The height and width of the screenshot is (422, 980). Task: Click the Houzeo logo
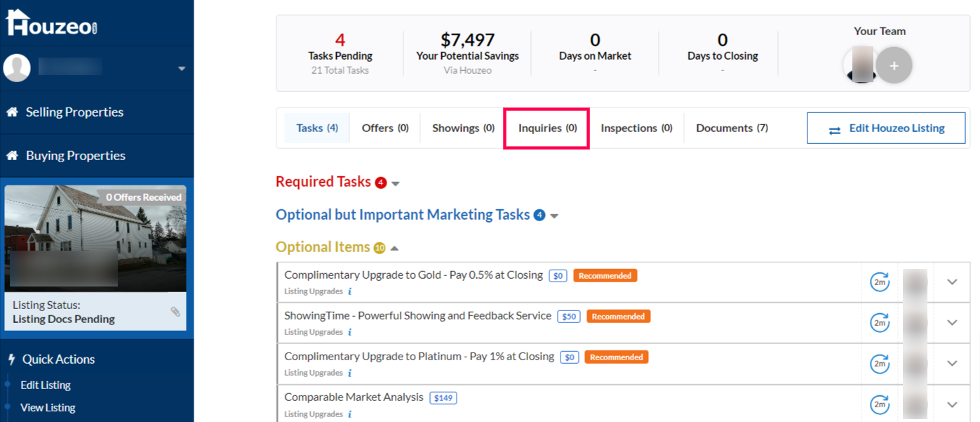pos(51,22)
